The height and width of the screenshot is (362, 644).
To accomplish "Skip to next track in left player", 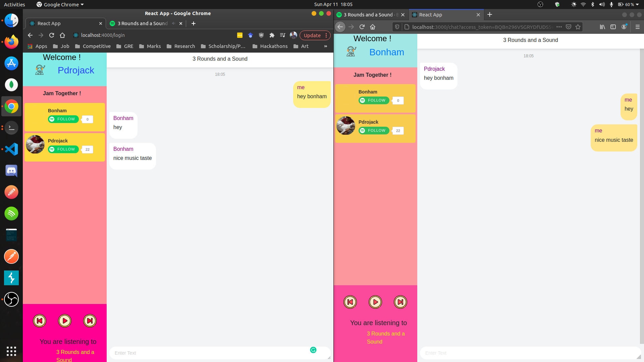I will [x=90, y=321].
